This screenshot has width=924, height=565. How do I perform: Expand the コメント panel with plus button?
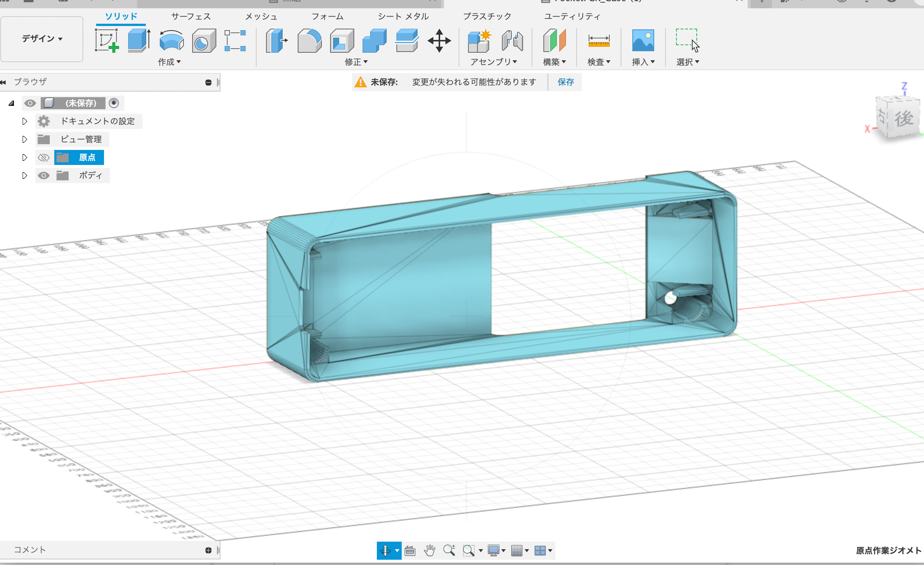click(x=208, y=550)
